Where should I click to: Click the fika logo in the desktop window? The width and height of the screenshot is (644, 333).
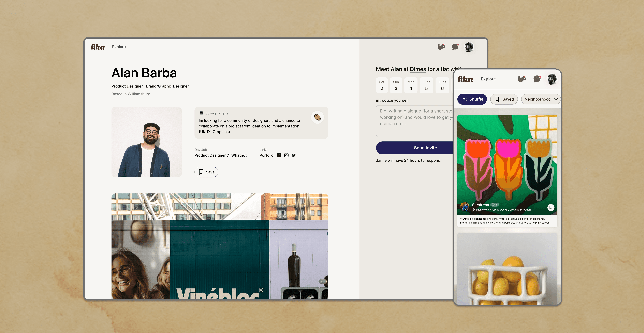point(98,47)
